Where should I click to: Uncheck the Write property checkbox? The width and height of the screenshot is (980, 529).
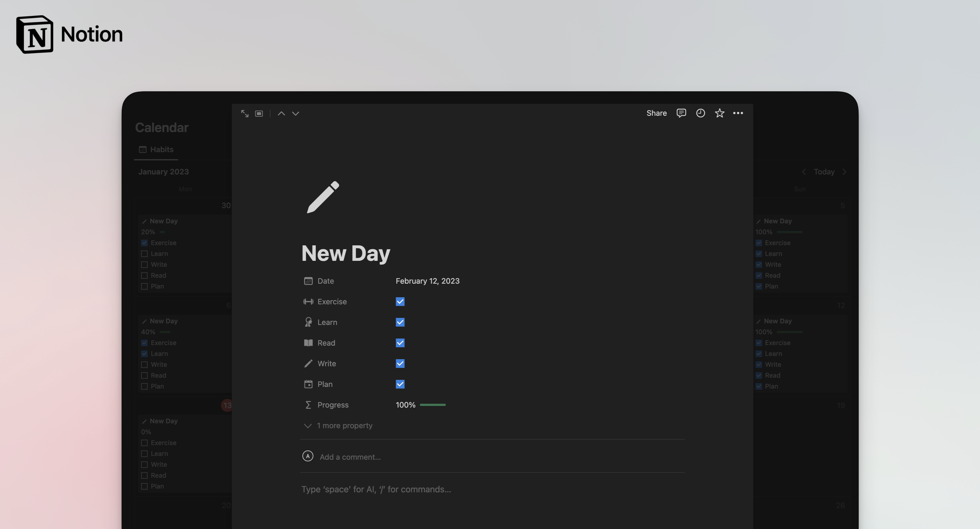coord(400,364)
